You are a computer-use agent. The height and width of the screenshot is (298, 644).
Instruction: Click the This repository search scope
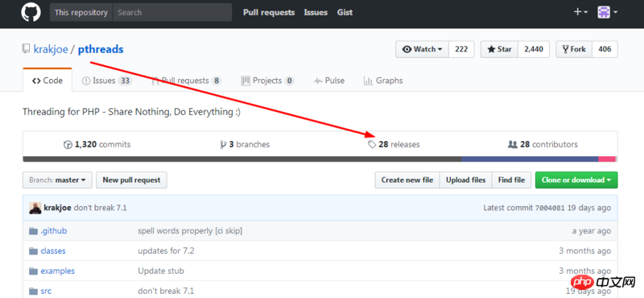(x=81, y=12)
